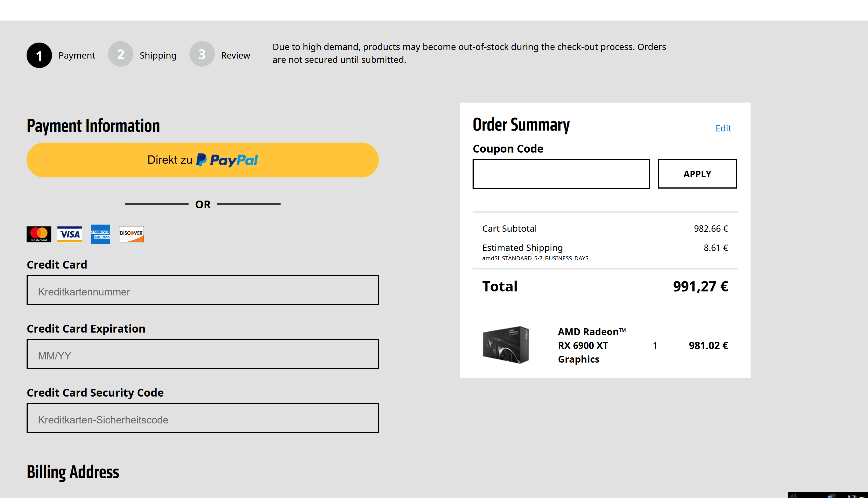The image size is (868, 498).
Task: Focus the Coupon Code input box
Action: coord(561,174)
